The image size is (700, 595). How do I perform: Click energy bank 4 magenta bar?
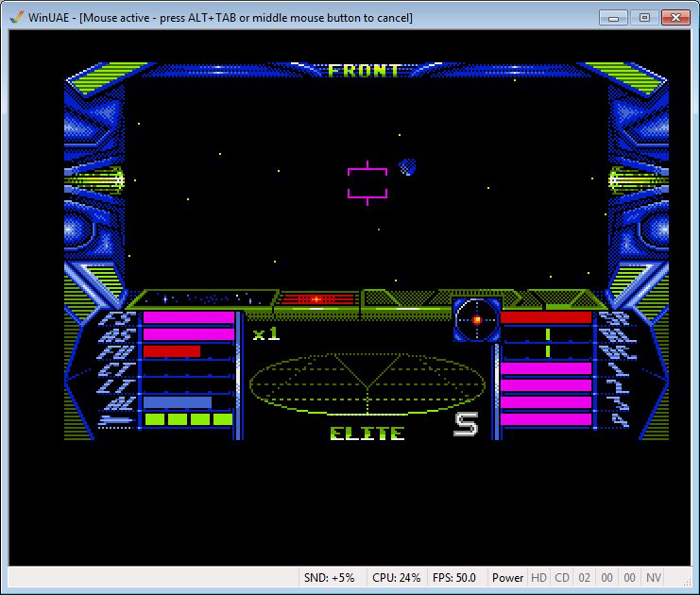click(x=546, y=419)
